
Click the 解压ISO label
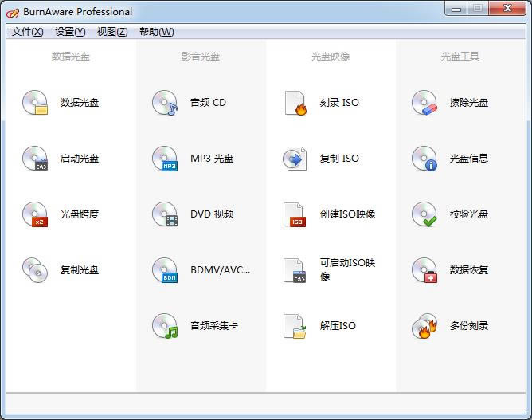(x=338, y=326)
